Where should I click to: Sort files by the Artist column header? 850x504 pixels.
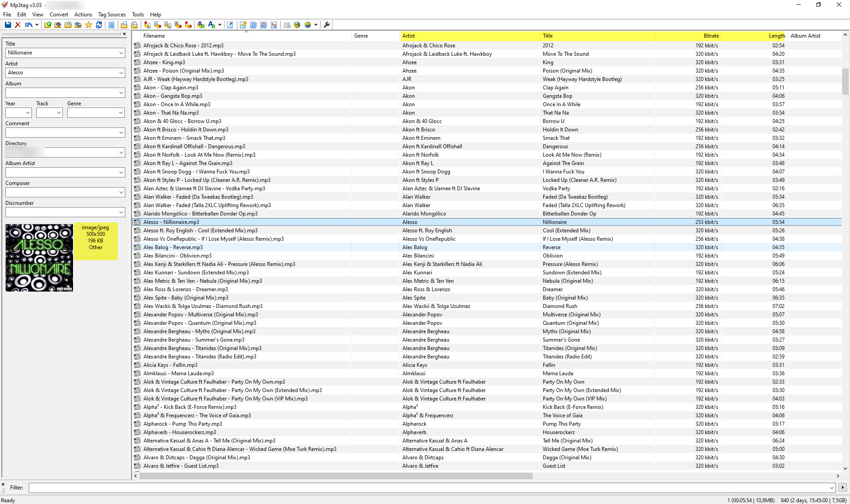pyautogui.click(x=470, y=36)
